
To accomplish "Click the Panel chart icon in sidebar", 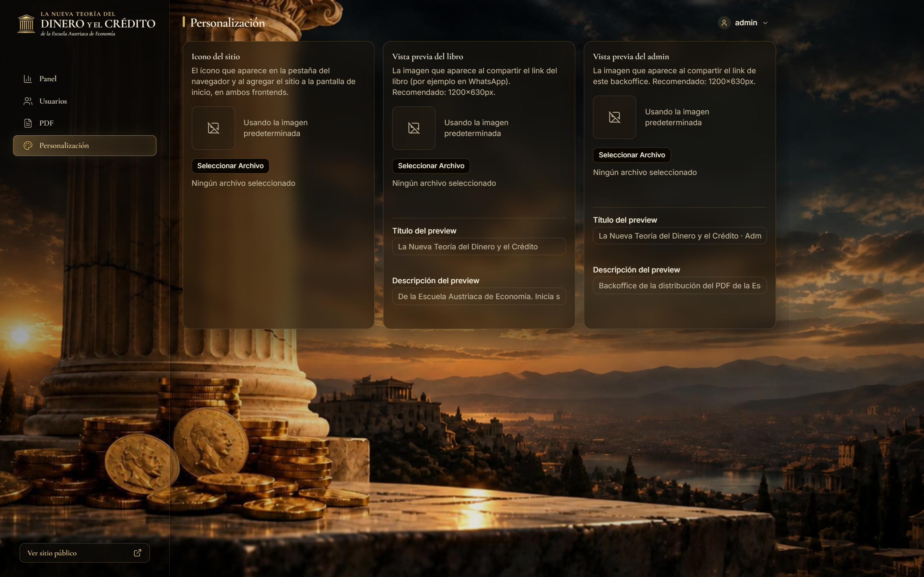I will (27, 79).
